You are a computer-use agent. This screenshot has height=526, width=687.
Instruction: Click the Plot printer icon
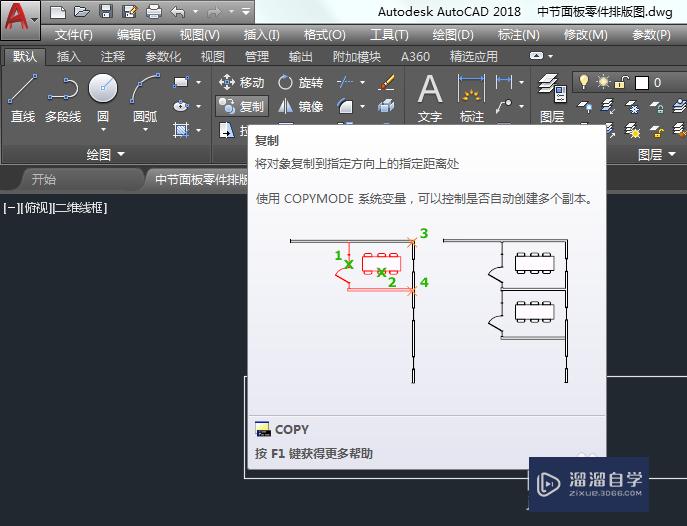[x=153, y=12]
